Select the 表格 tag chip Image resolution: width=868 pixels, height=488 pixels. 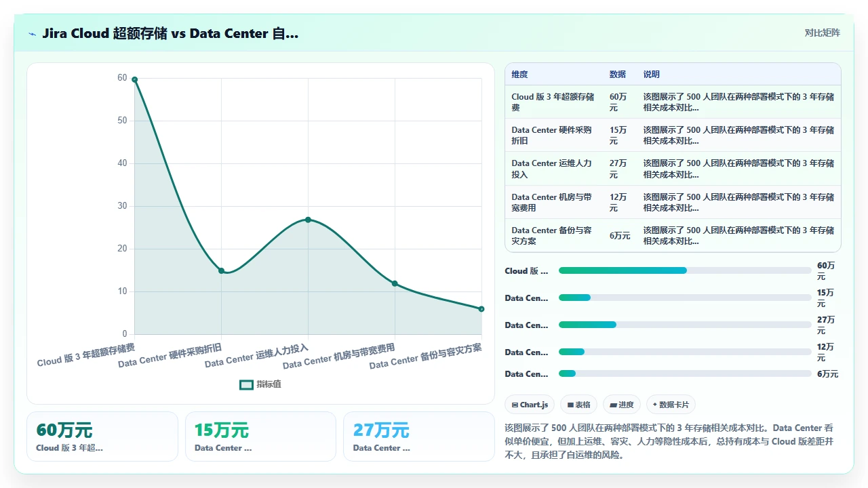point(578,405)
